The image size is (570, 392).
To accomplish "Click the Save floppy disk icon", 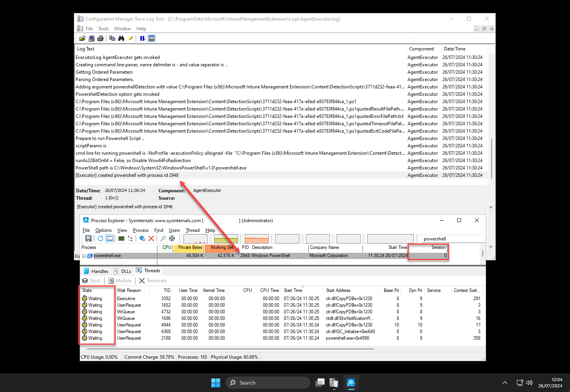I will [x=88, y=238].
